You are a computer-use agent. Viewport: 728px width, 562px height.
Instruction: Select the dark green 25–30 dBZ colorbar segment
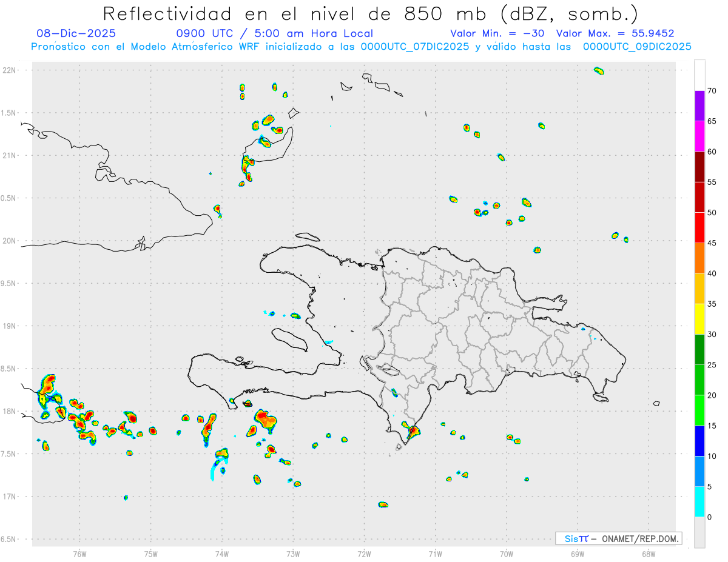[x=699, y=349]
